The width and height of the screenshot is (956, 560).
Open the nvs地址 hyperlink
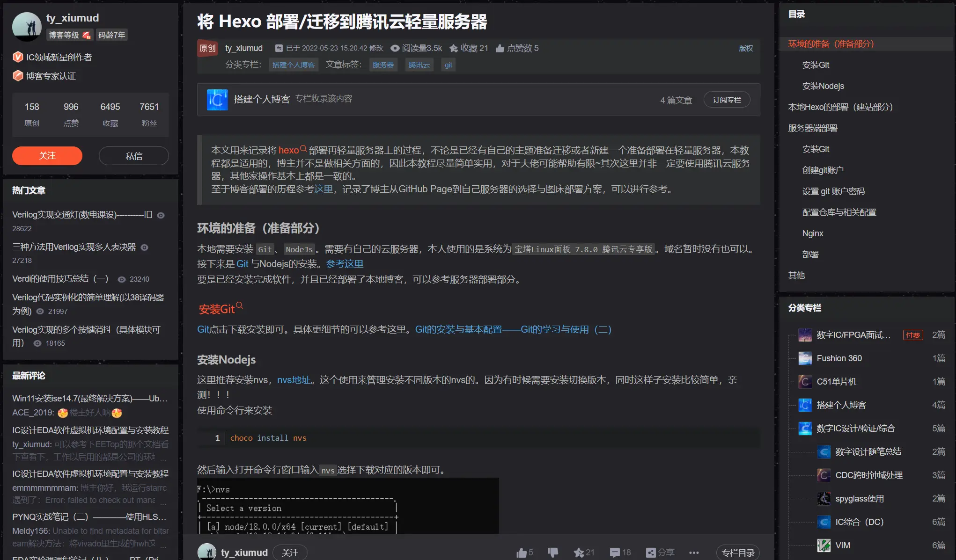[294, 380]
